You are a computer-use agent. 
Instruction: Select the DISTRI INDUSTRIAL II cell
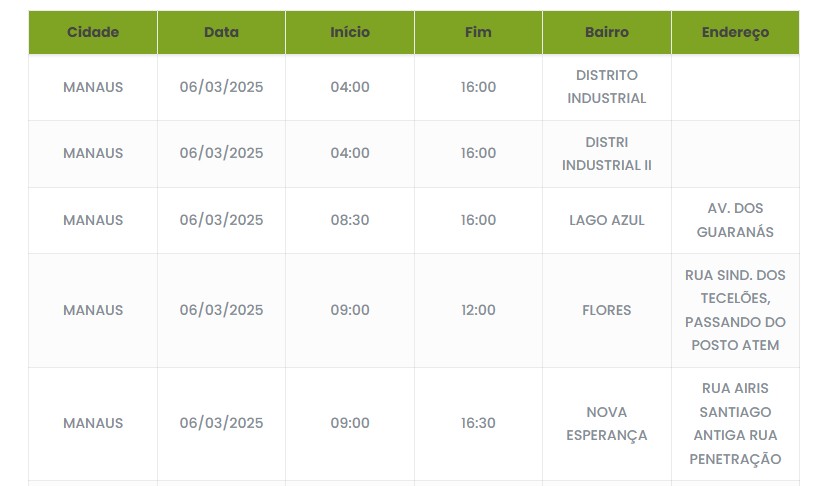[x=607, y=153]
